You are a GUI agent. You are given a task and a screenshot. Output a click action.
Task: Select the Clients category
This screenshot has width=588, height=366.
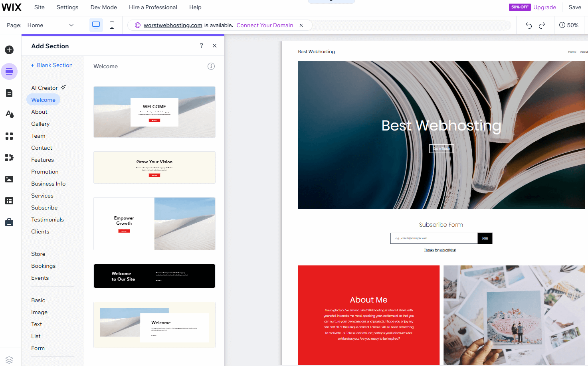[40, 231]
